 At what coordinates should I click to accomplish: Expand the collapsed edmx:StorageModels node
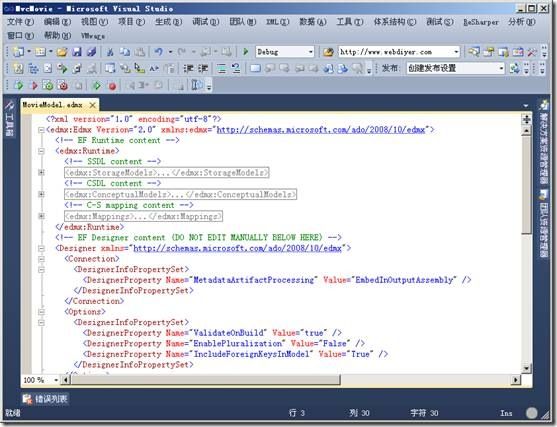pos(41,173)
